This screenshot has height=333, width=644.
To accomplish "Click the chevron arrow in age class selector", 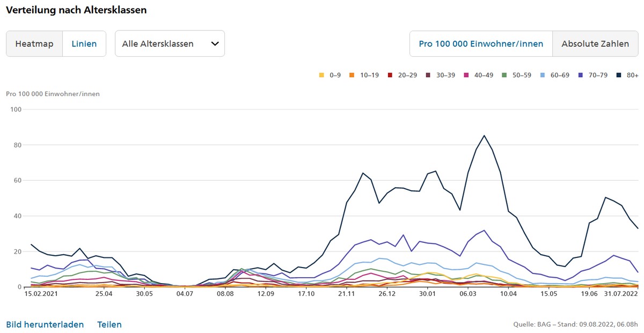I will point(215,44).
